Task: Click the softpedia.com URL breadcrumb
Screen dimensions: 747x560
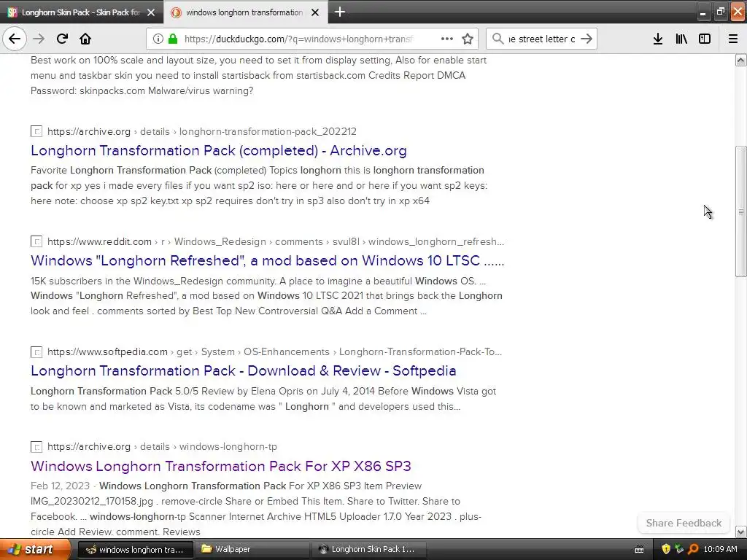Action: point(274,351)
